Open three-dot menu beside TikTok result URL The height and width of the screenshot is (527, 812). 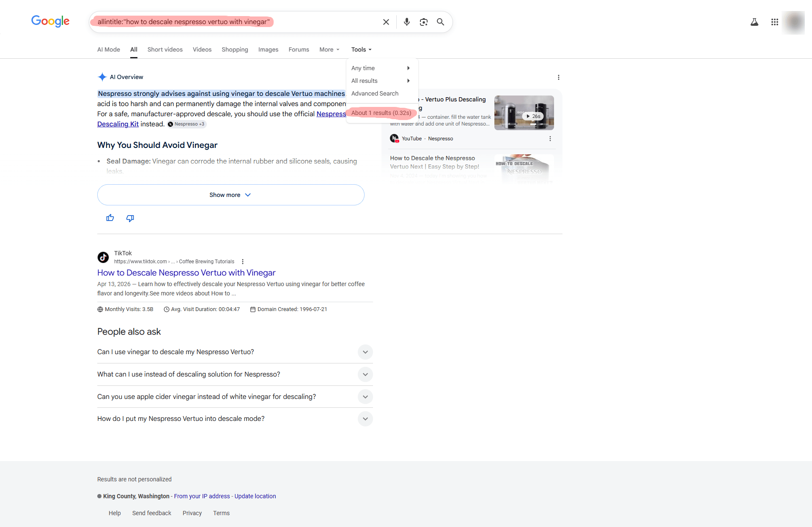click(x=243, y=262)
